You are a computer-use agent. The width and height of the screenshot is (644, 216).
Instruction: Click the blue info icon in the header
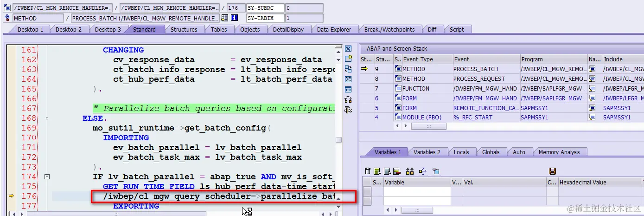(x=234, y=18)
